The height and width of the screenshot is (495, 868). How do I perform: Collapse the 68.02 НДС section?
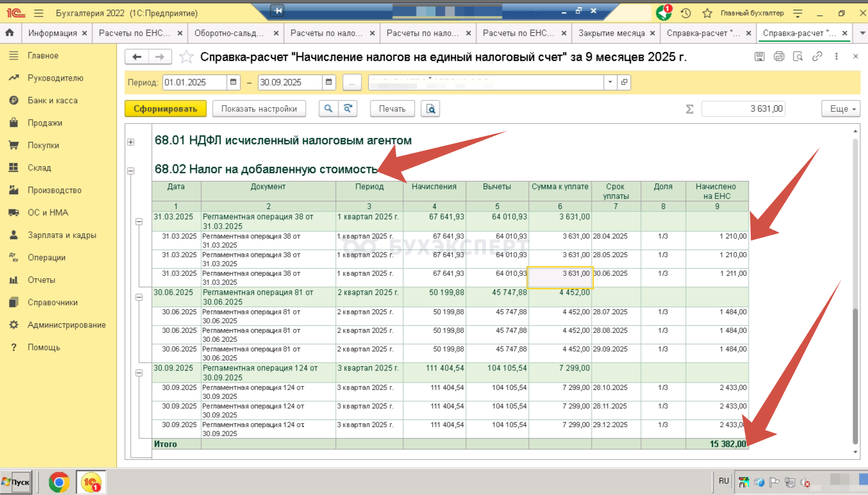(131, 171)
